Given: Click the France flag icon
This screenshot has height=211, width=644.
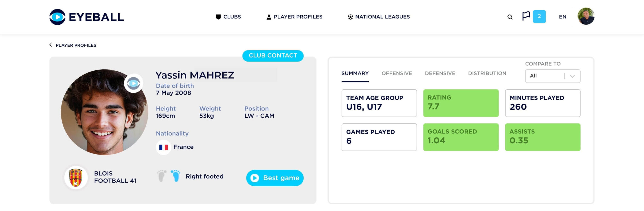Looking at the screenshot, I should coord(164,147).
